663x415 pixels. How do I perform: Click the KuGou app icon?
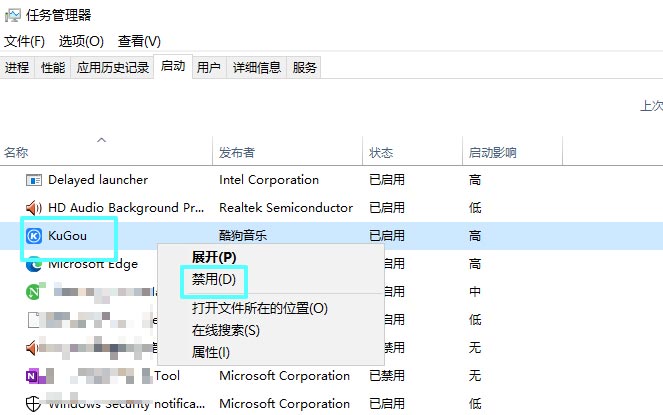(x=34, y=236)
